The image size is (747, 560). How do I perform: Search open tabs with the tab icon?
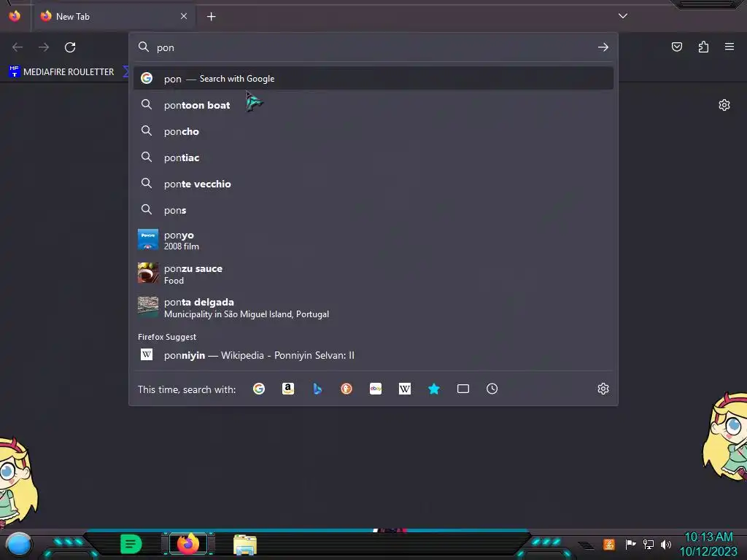click(463, 389)
